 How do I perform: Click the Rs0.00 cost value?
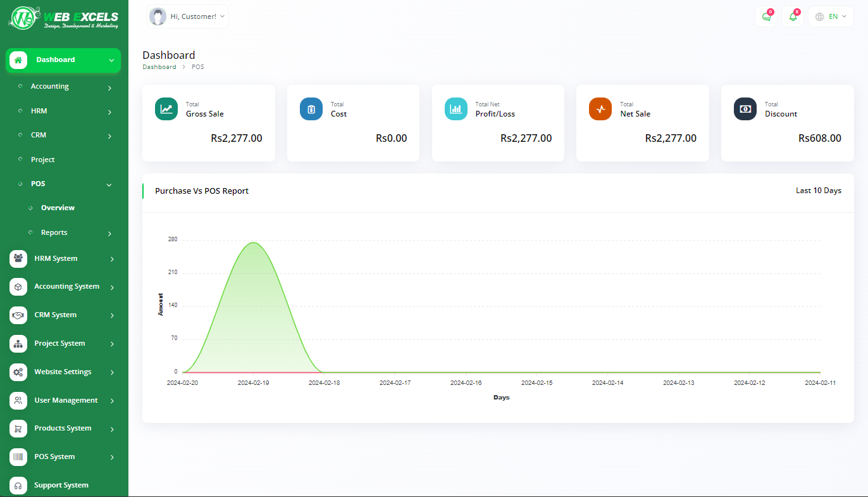392,138
